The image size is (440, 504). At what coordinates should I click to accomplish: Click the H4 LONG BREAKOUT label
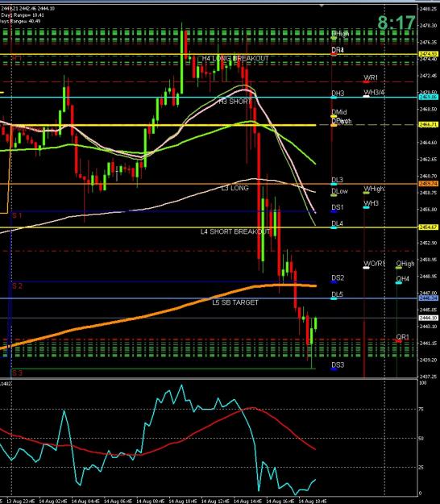235,59
